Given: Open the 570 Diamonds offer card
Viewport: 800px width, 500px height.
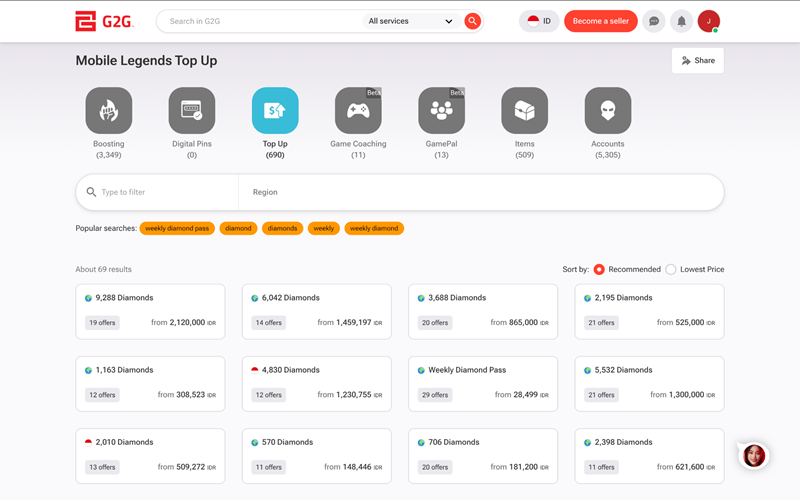Looking at the screenshot, I should coord(316,456).
